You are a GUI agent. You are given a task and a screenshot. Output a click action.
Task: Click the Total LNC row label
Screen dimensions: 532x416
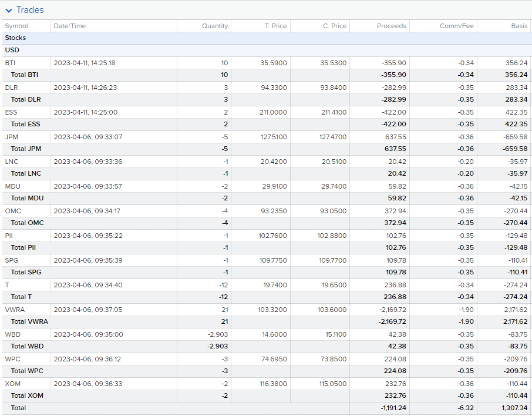pyautogui.click(x=26, y=174)
